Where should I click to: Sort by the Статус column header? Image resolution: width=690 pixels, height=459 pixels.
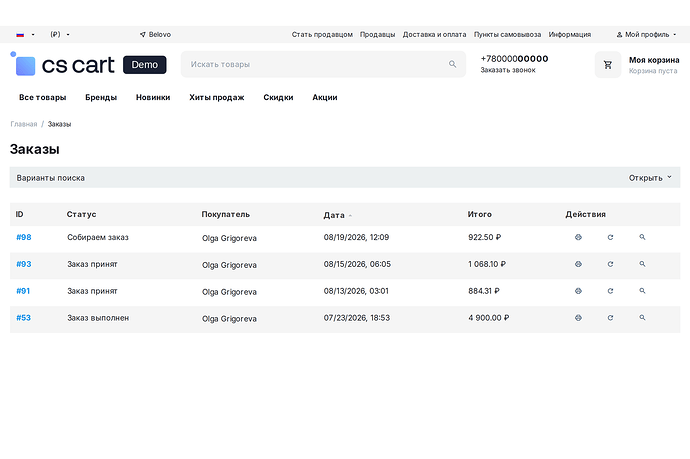point(81,214)
